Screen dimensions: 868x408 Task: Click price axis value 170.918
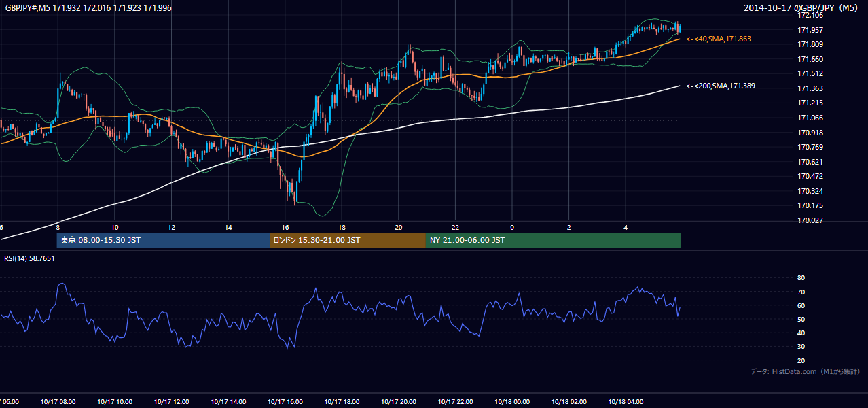[810, 133]
